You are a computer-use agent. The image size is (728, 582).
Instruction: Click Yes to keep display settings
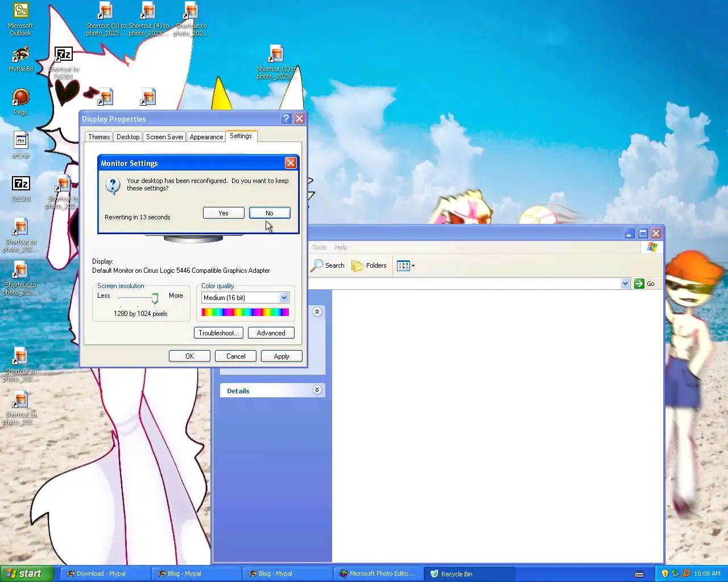coord(224,213)
